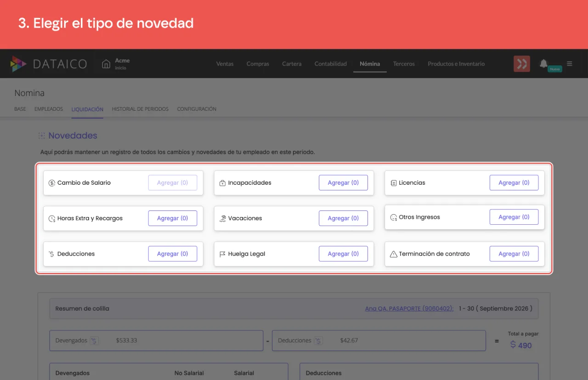Open Productos e Inventario menu
The height and width of the screenshot is (380, 588).
[456, 64]
